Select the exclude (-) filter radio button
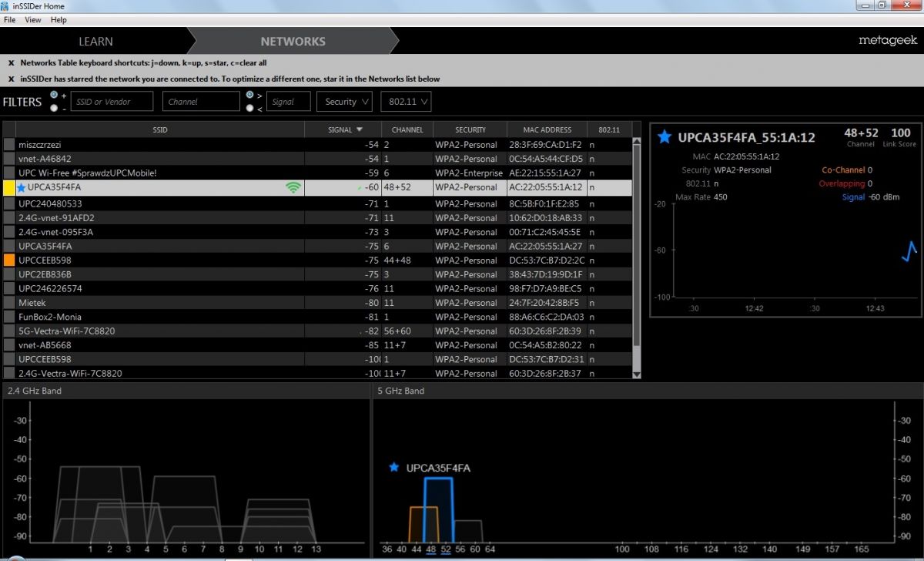Viewport: 924px width, 561px height. point(53,108)
